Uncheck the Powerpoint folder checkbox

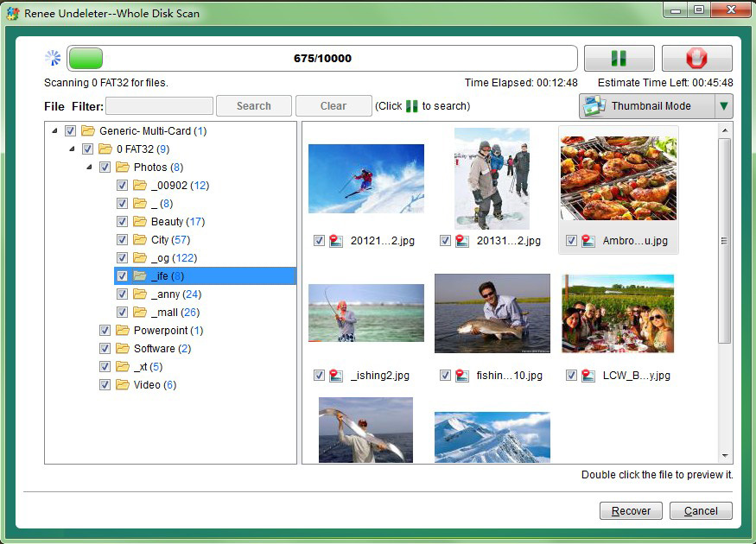click(105, 331)
